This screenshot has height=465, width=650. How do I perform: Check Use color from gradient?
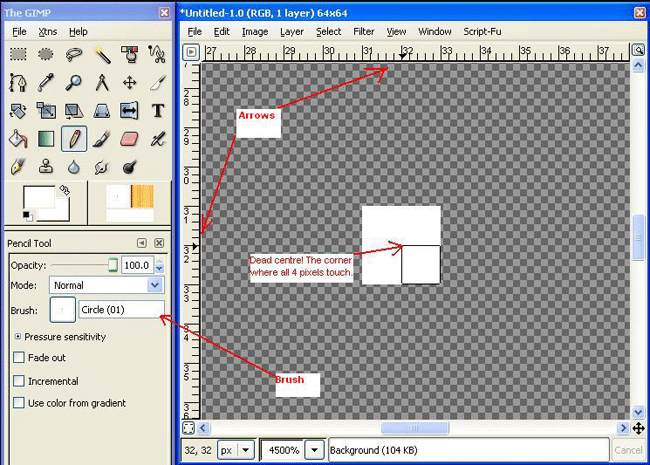point(19,403)
